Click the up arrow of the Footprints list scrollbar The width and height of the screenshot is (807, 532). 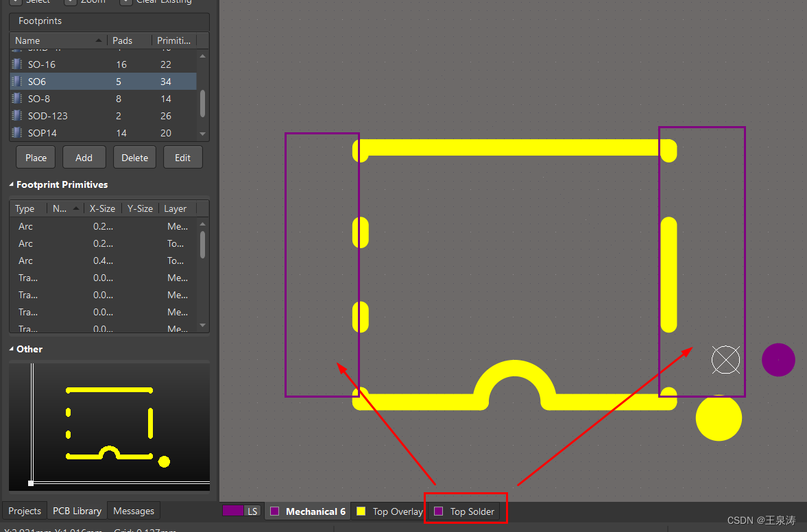tap(202, 56)
